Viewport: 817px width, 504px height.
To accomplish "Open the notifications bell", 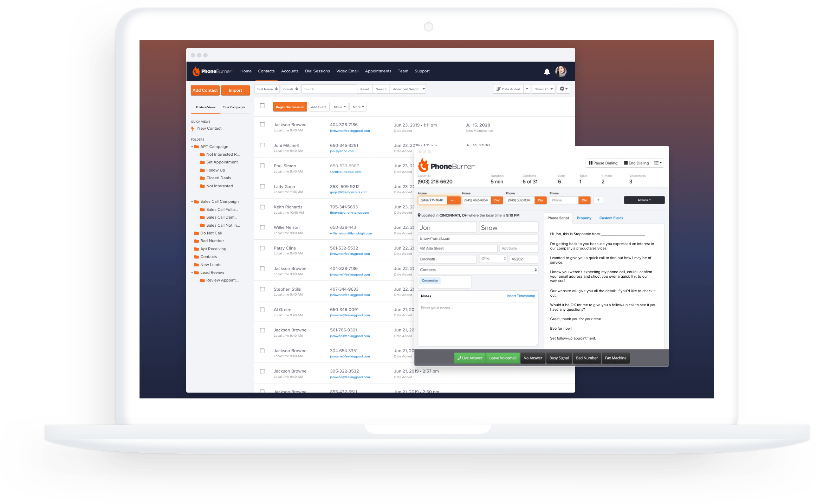I will [547, 72].
